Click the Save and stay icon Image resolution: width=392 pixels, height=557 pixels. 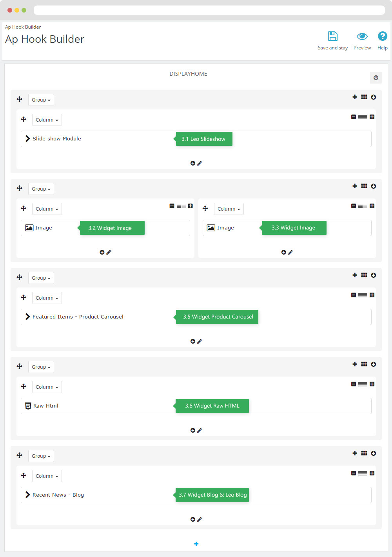click(333, 36)
